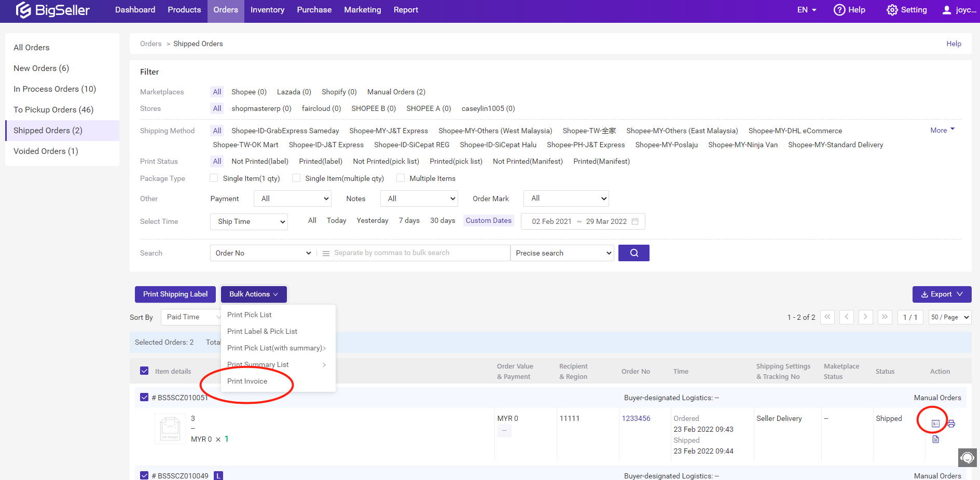Viewport: 980px width, 480px height.
Task: Expand the Export dropdown button
Action: coord(942,294)
